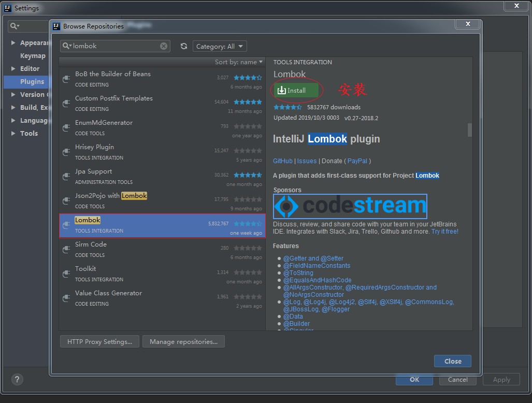
Task: Select BoB the Builder of Beans row
Action: pos(162,79)
